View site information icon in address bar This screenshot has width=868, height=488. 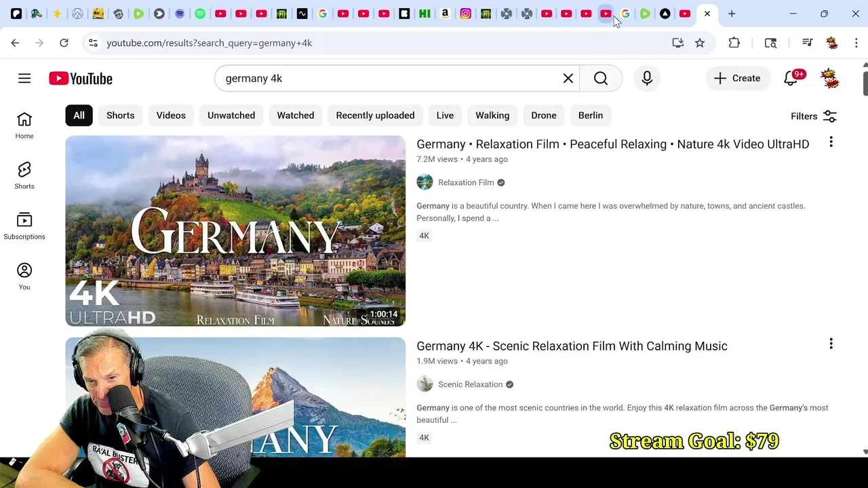click(93, 43)
